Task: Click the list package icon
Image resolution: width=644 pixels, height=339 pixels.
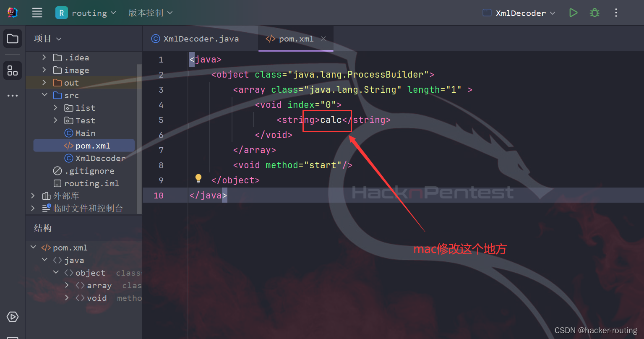Action: coord(69,108)
